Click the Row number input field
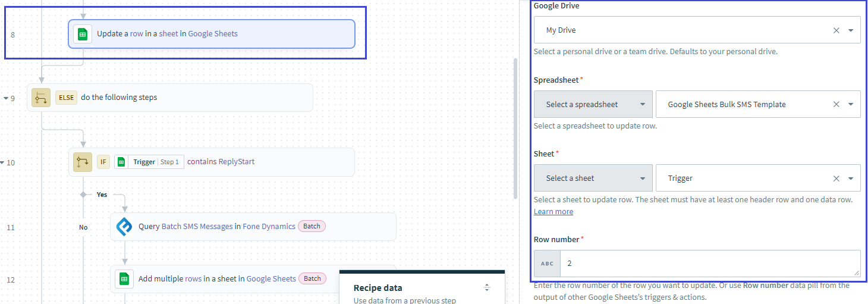Screen dimensions: 868x304 (x=710, y=263)
